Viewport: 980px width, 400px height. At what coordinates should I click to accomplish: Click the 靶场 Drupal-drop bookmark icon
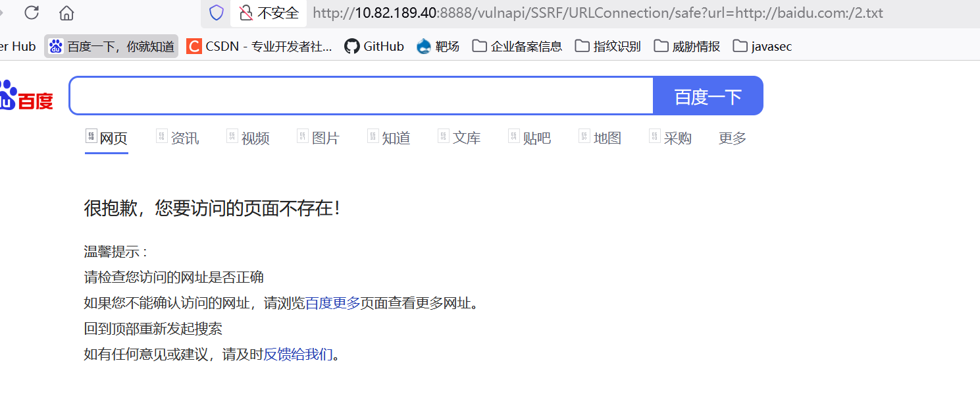tap(424, 46)
